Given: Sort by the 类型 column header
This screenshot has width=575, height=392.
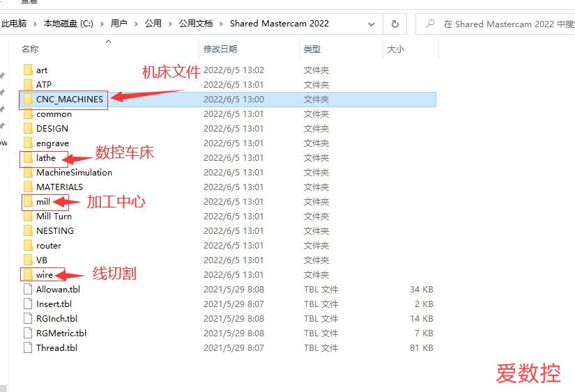Looking at the screenshot, I should (312, 49).
